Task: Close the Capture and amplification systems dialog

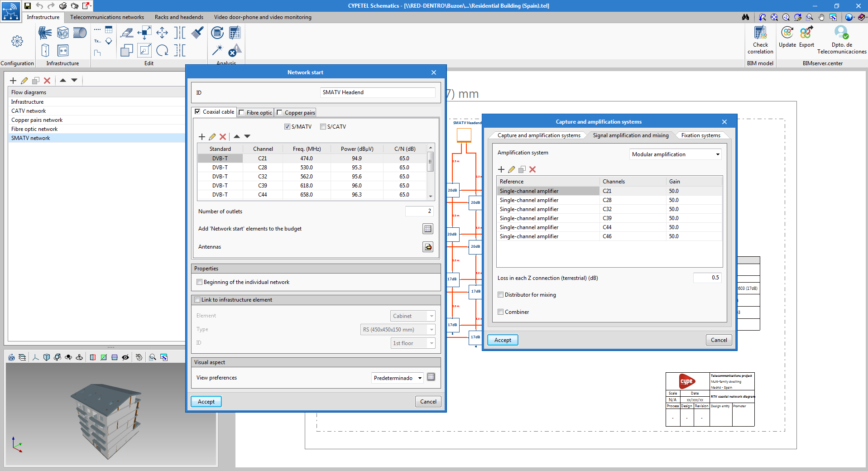Action: tap(724, 122)
